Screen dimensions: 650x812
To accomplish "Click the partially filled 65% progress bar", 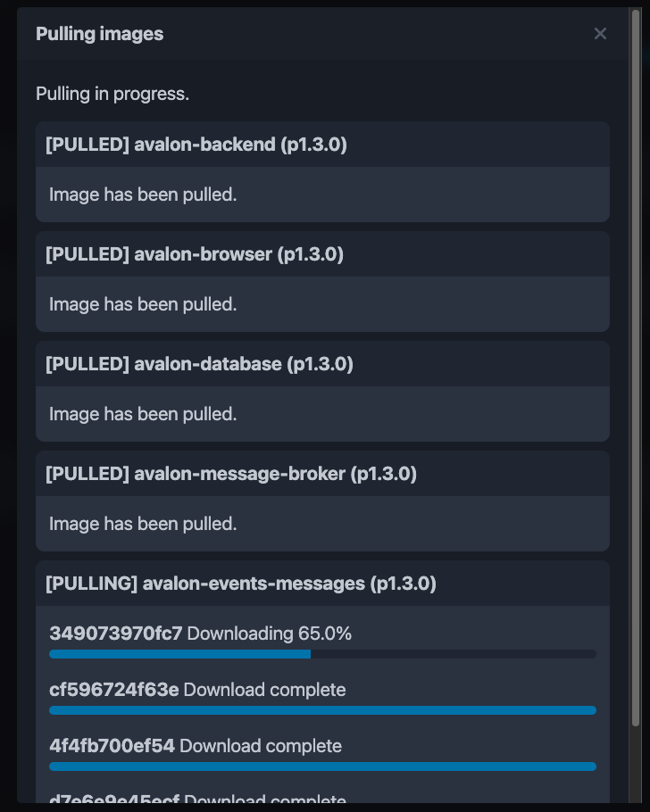I will coord(322,654).
